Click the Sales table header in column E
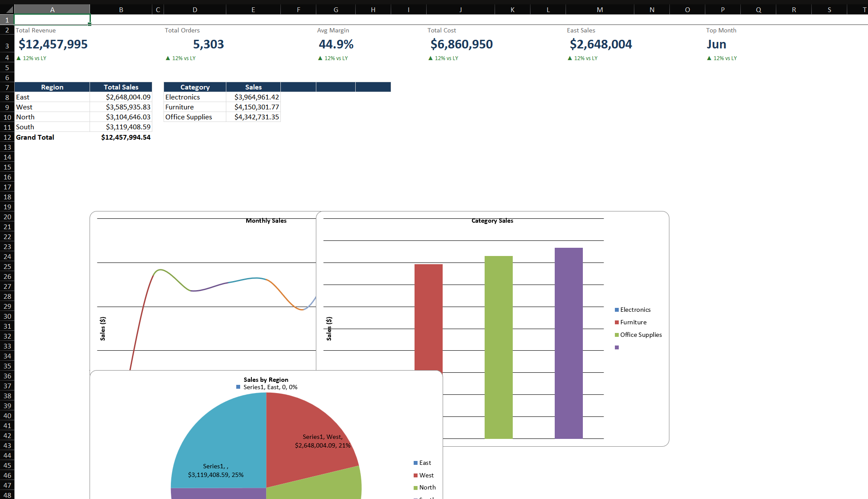This screenshot has height=499, width=868. click(x=254, y=87)
